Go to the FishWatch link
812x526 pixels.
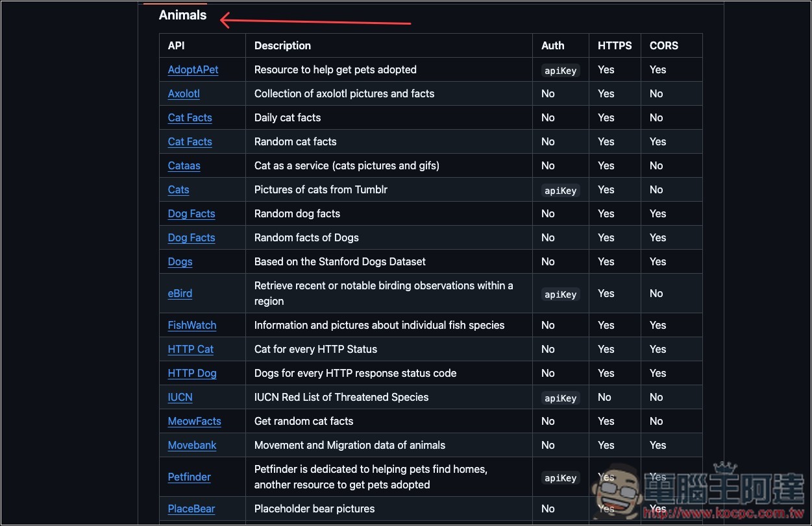tap(192, 326)
